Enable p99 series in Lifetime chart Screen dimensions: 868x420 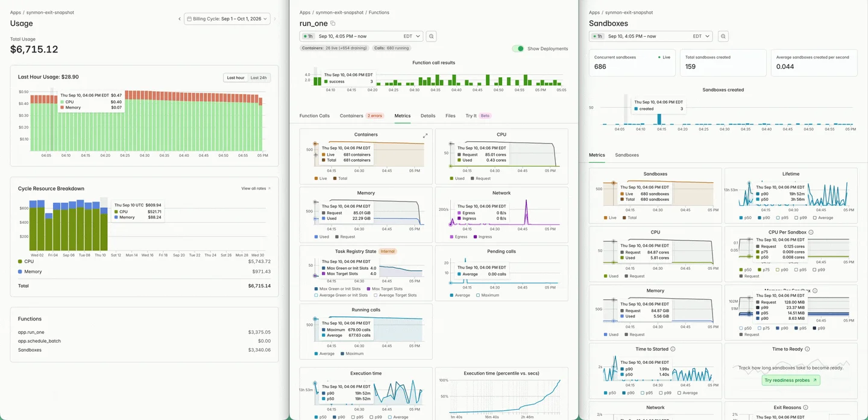click(x=796, y=218)
